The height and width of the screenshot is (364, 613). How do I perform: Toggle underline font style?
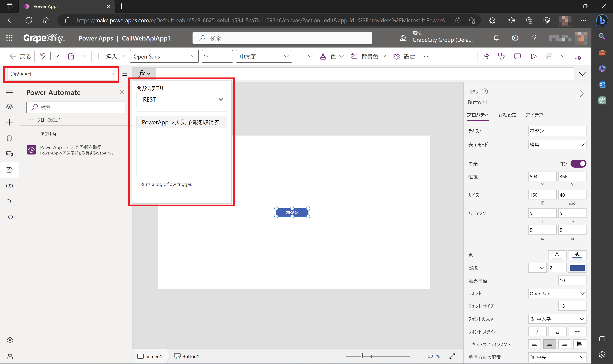click(557, 331)
